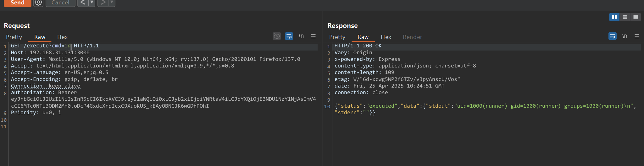
Task: Switch Response view to Raw tab
Action: click(363, 37)
